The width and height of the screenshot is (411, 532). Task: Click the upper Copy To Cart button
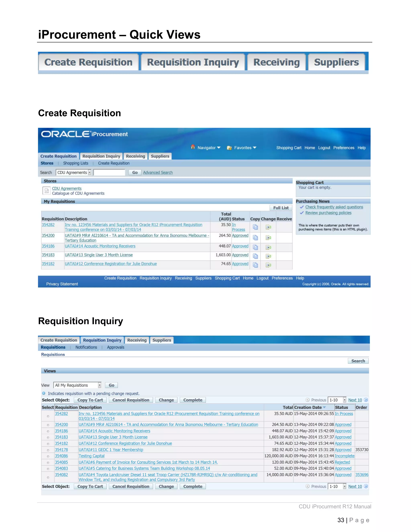pyautogui.click(x=90, y=400)
